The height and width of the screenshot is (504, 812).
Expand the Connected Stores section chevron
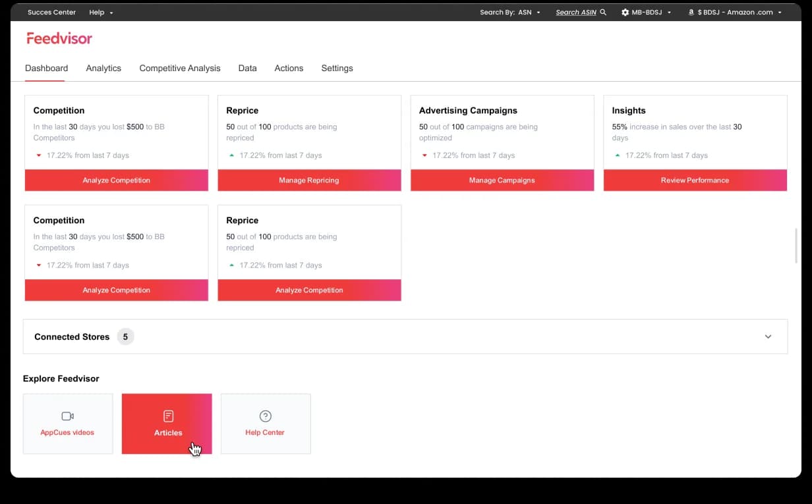(768, 337)
